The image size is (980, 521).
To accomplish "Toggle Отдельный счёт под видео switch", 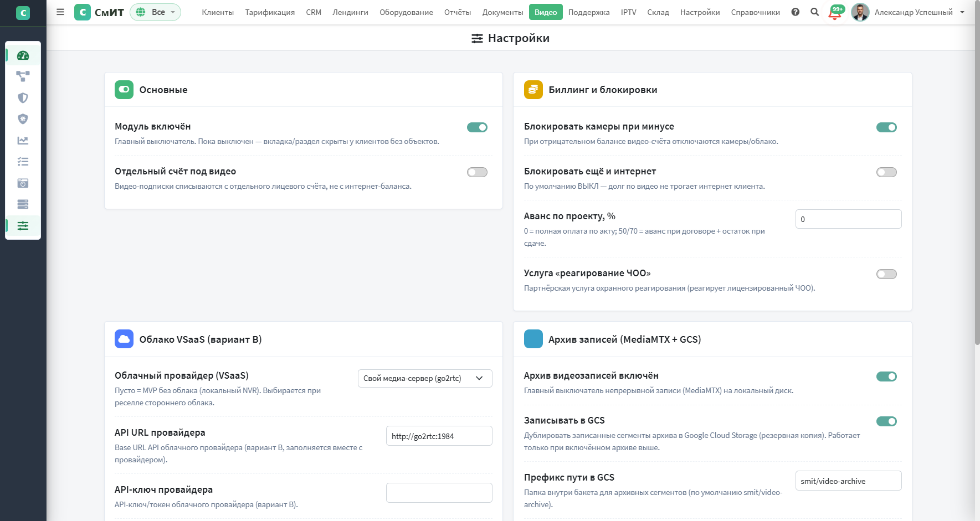I will tap(477, 172).
